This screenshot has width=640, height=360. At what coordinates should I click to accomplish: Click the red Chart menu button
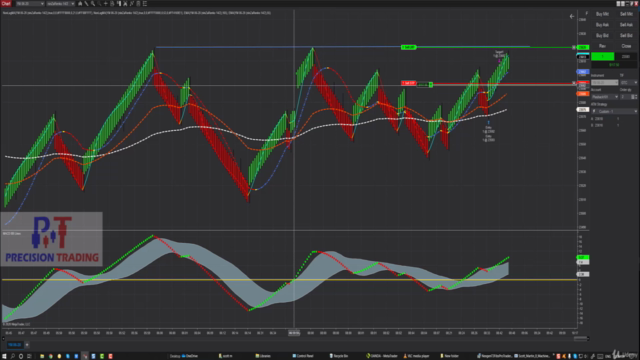click(x=6, y=4)
